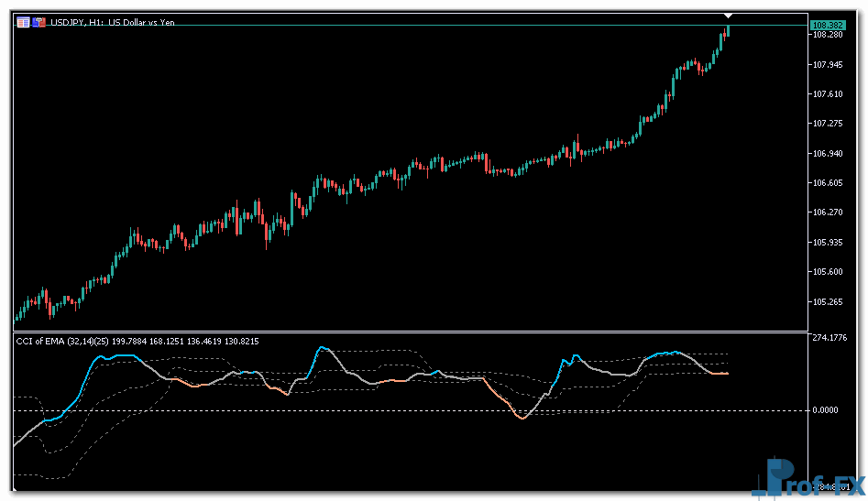Open the one-click trading panel icon
The image size is (868, 501).
pyautogui.click(x=23, y=23)
